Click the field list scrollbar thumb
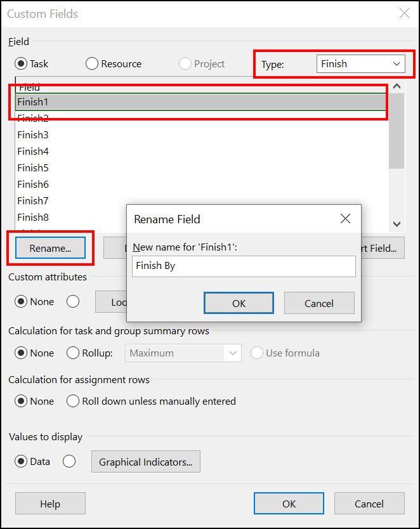This screenshot has width=420, height=529. [397, 131]
